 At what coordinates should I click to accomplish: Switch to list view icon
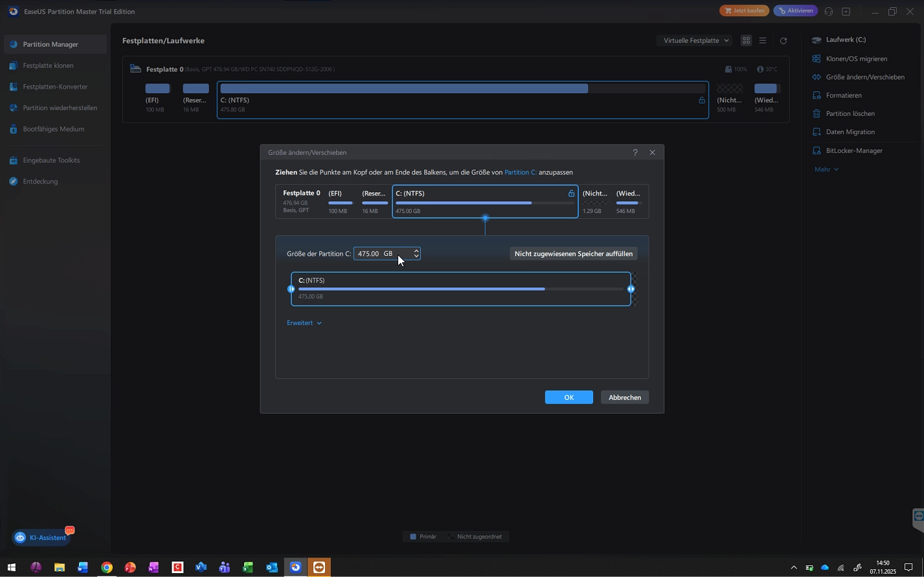[763, 41]
